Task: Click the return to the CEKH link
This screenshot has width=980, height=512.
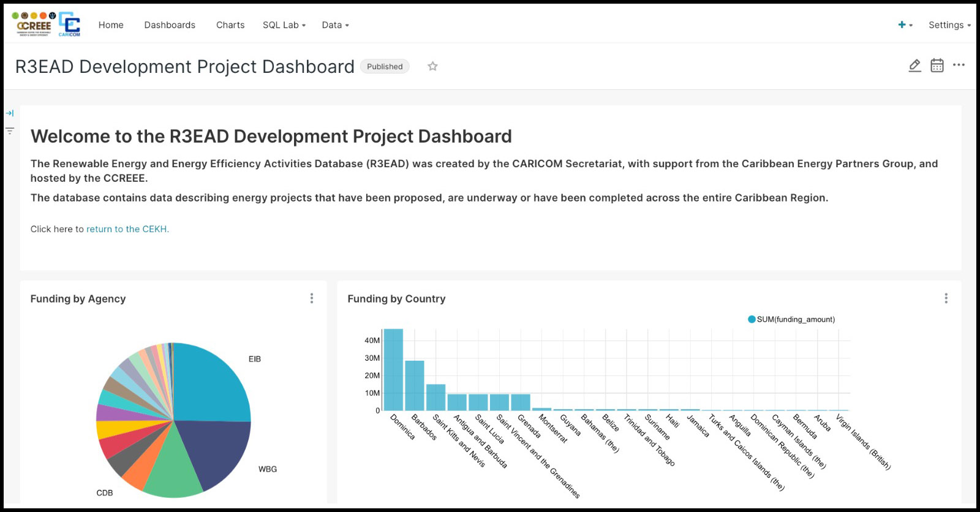Action: point(127,229)
